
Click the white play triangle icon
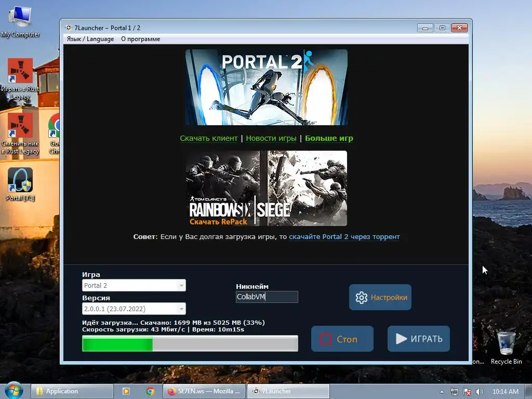[x=401, y=339]
